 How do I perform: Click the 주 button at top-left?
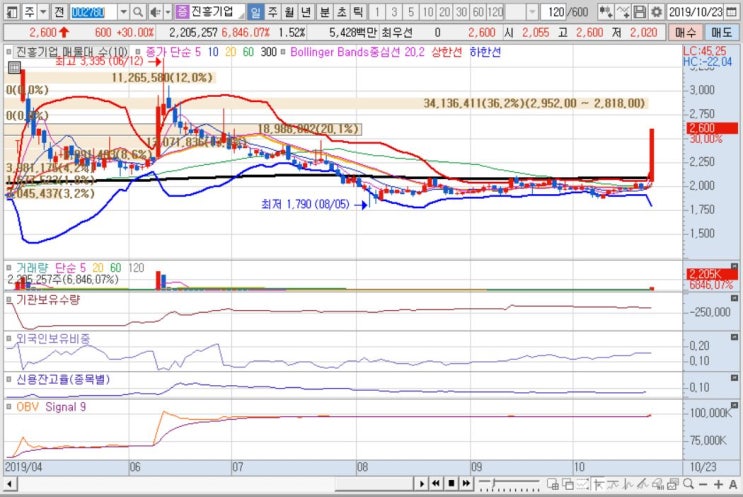(28, 11)
